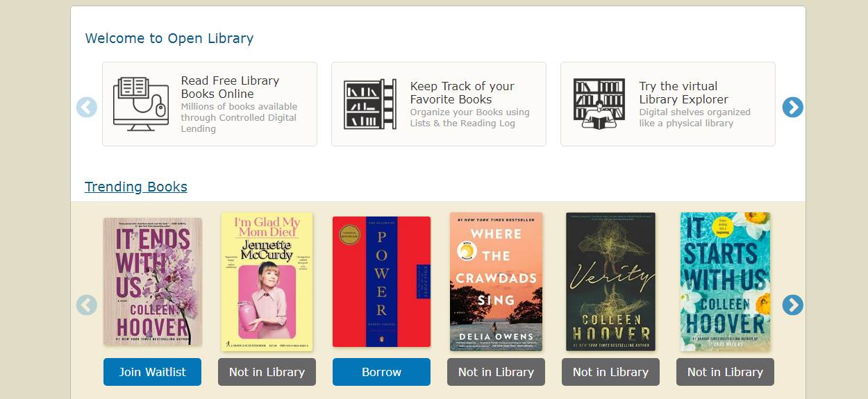Click Not in Library under It Starts With Us
Image resolution: width=868 pixels, height=399 pixels.
725,372
